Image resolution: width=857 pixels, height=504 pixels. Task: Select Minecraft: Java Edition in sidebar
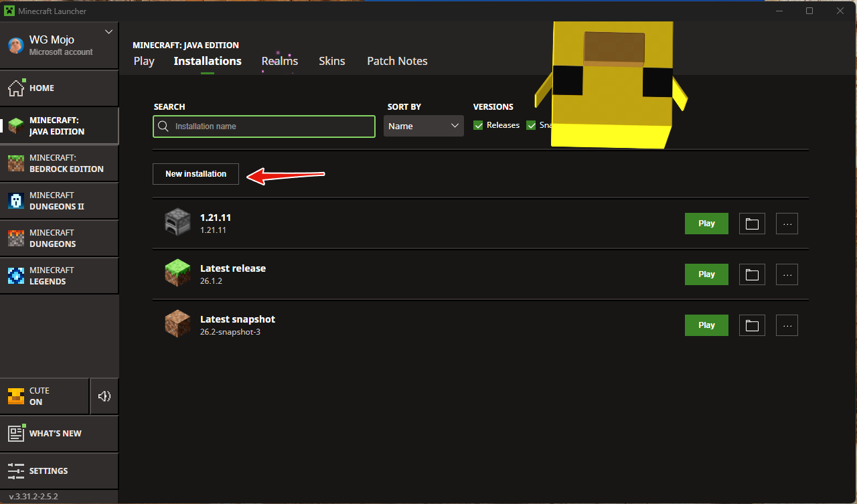pyautogui.click(x=59, y=126)
